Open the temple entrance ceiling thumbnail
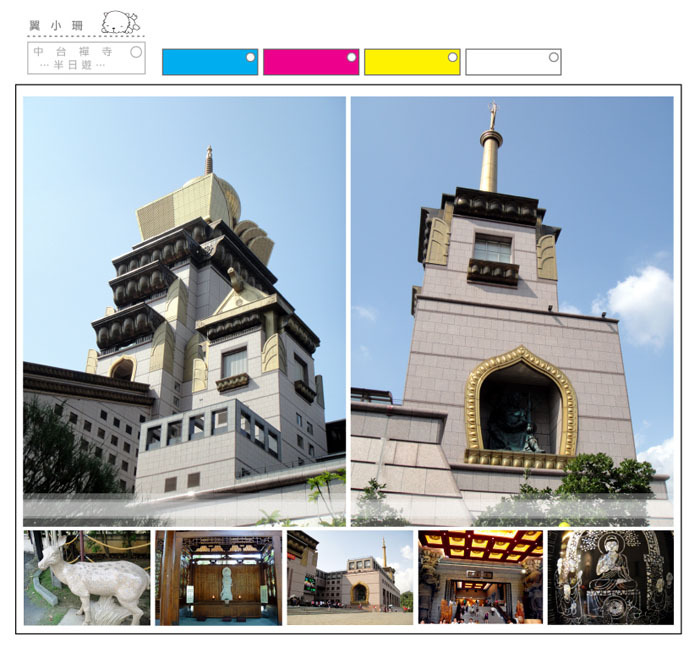Image resolution: width=700 pixels, height=653 pixels. [x=480, y=578]
